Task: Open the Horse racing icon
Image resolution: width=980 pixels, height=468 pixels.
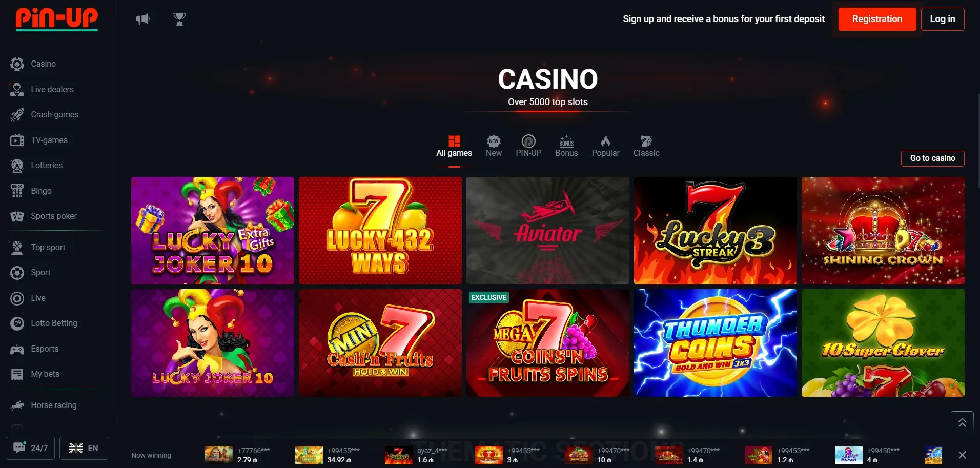Action: (x=17, y=405)
